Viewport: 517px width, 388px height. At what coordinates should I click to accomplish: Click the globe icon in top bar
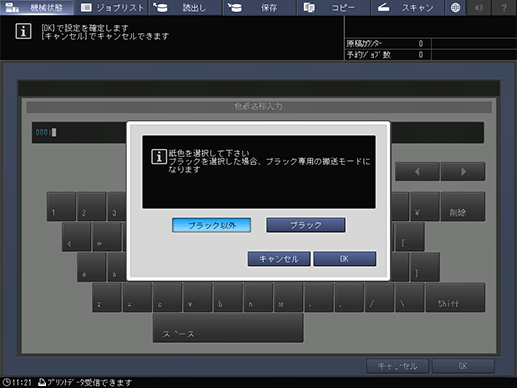pos(455,7)
